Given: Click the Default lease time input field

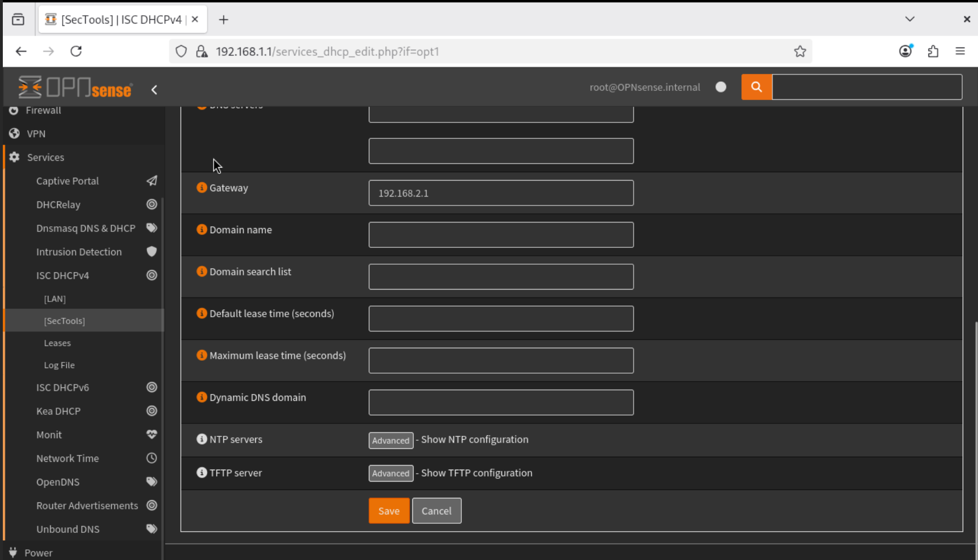Looking at the screenshot, I should [x=501, y=318].
